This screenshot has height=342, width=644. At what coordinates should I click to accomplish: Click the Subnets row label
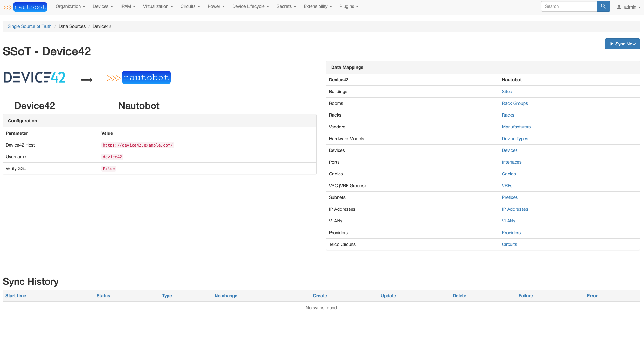coord(337,197)
